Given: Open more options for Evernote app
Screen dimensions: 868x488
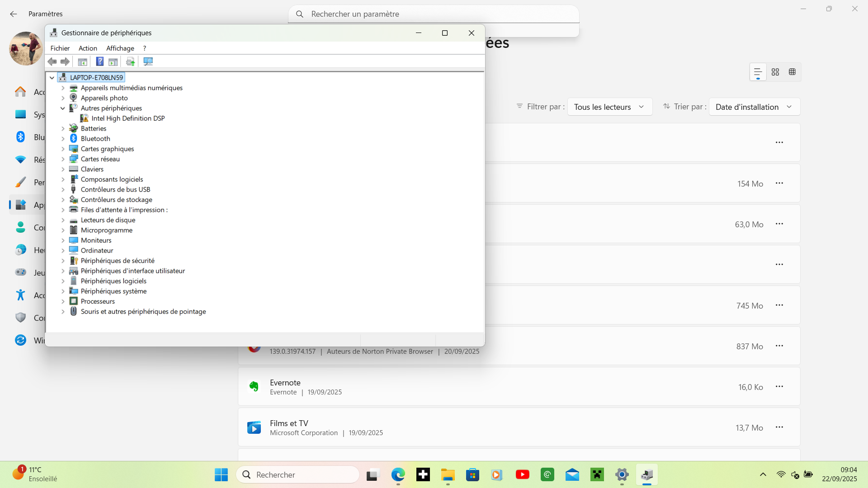Looking at the screenshot, I should [x=779, y=387].
